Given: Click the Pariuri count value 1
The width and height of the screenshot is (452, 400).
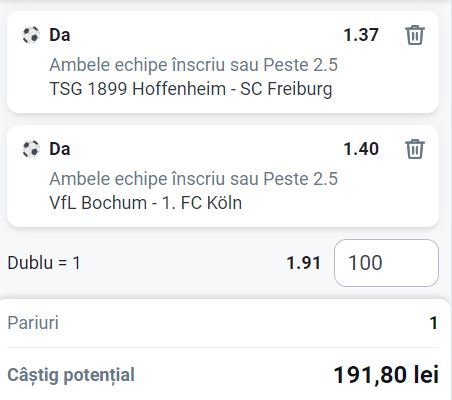Looking at the screenshot, I should [x=434, y=323].
